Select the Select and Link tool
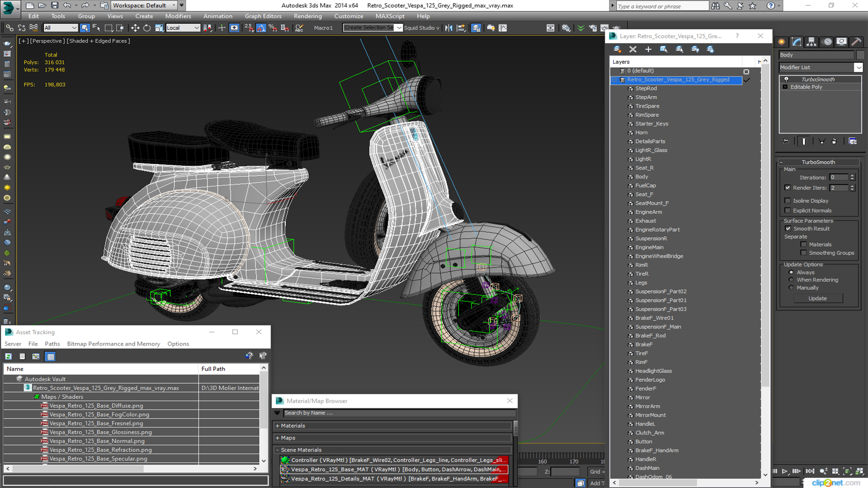Screen dimensions: 868x488 click(9, 28)
